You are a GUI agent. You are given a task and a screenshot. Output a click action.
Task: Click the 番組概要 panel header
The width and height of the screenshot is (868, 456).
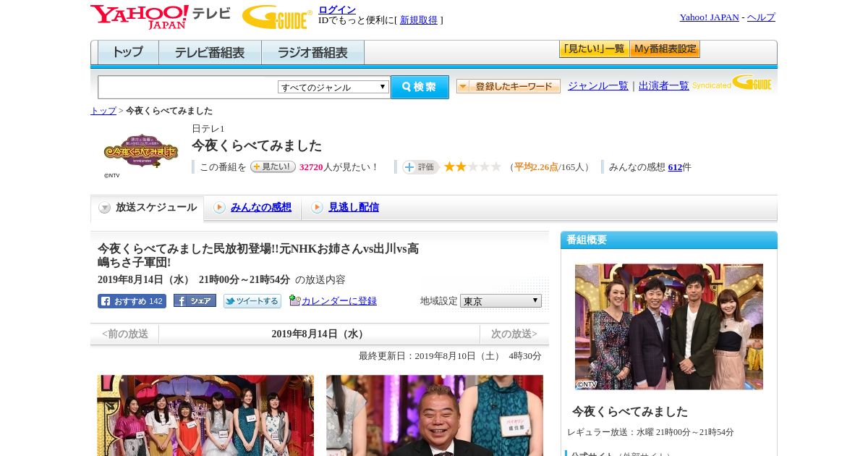[x=669, y=240]
